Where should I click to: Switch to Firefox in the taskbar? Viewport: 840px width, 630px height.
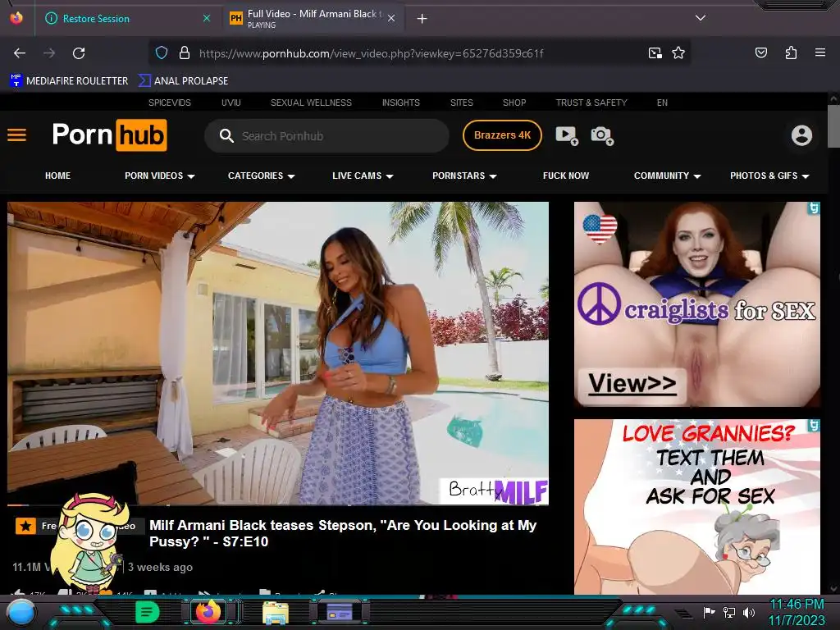(x=208, y=611)
